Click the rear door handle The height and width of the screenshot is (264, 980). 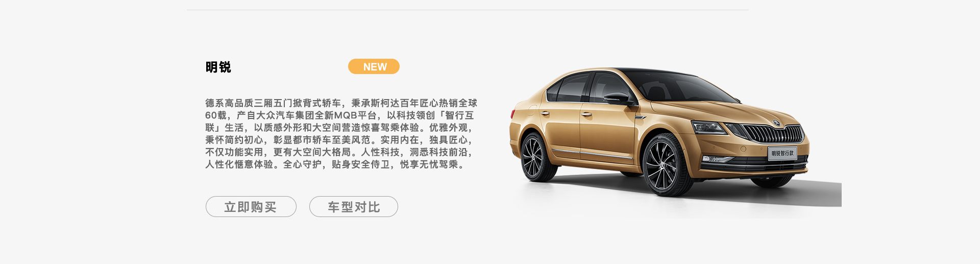[545, 113]
